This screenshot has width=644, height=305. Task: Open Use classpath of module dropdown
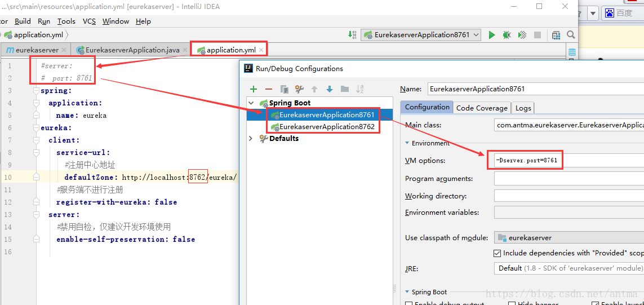tap(569, 237)
